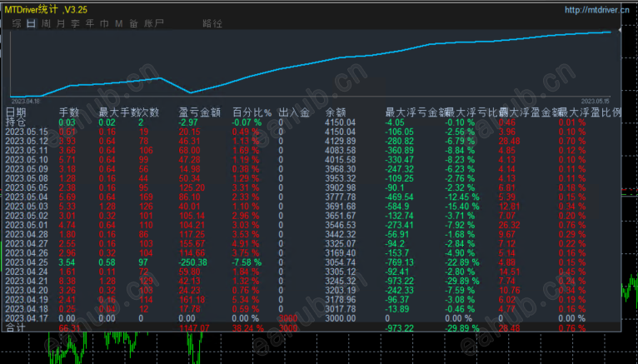Click the 38.24 % total percentage
Image resolution: width=638 pixels, height=364 pixels.
[x=248, y=328]
